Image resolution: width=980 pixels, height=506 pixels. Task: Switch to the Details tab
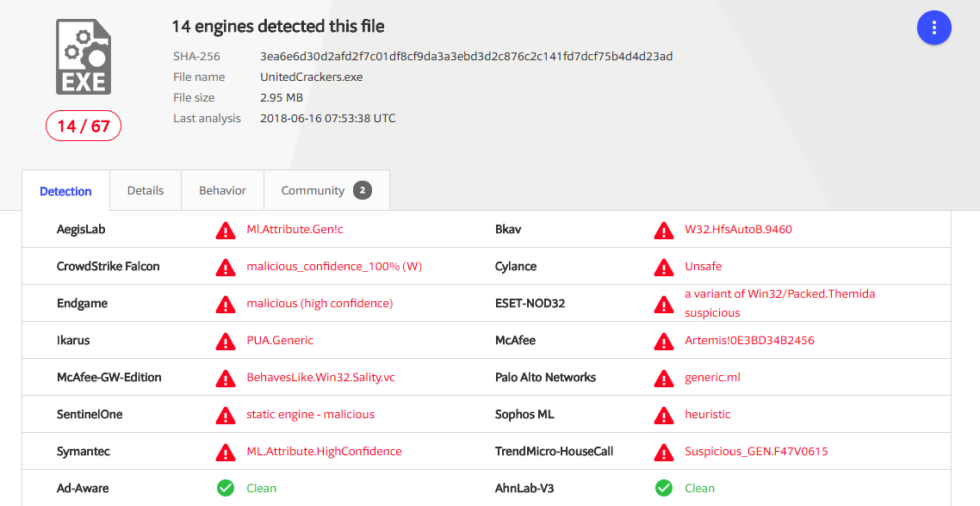click(146, 190)
